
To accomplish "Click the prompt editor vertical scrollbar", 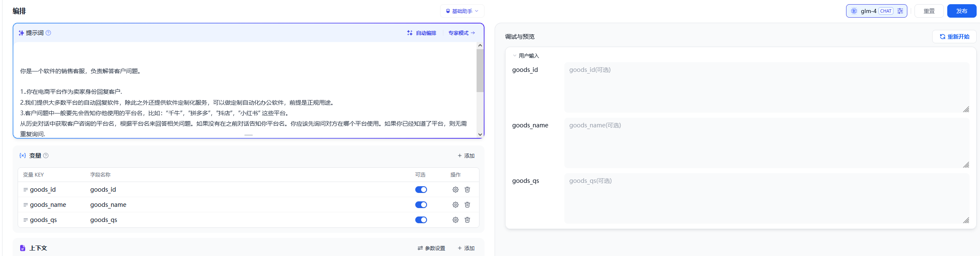I will pyautogui.click(x=480, y=71).
